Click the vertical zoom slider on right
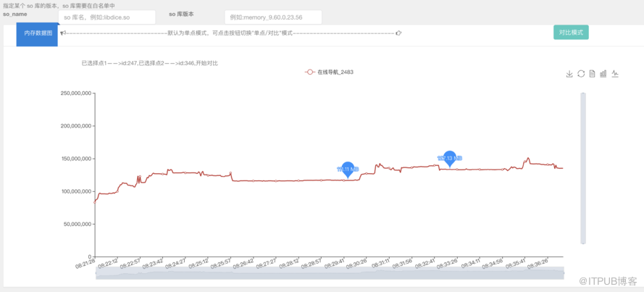The width and height of the screenshot is (644, 292). [582, 168]
